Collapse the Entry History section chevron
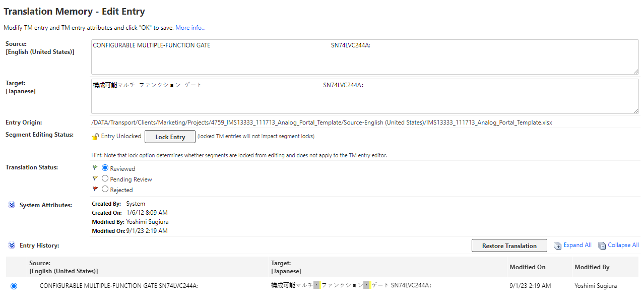 click(12, 245)
